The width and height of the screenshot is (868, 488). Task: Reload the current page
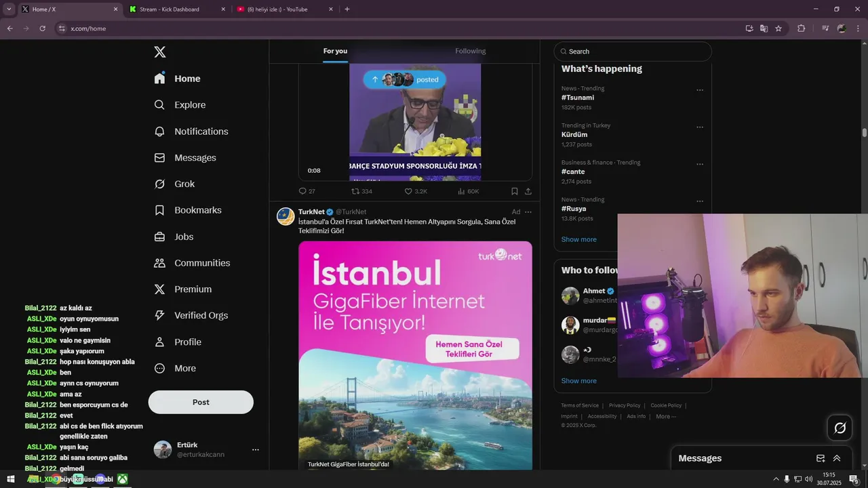click(42, 28)
